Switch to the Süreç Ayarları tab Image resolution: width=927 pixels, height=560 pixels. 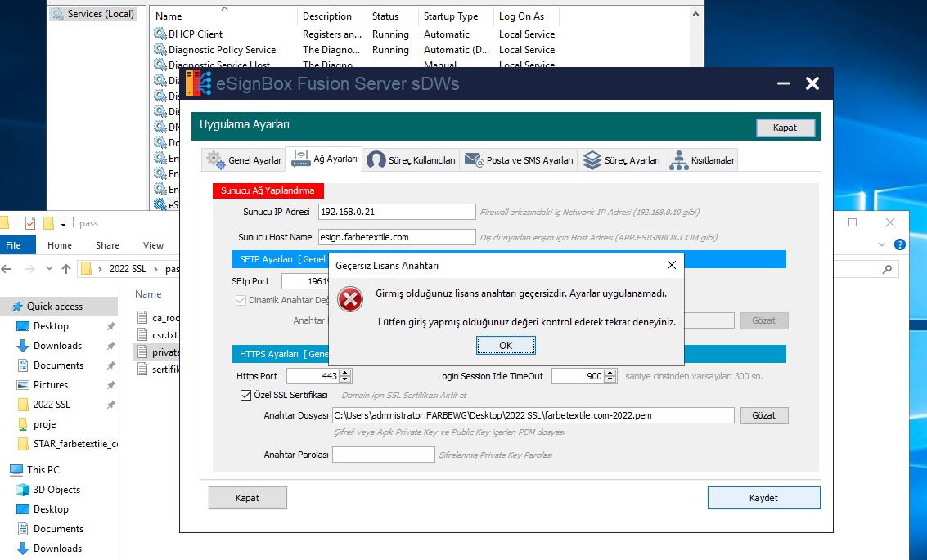(621, 160)
